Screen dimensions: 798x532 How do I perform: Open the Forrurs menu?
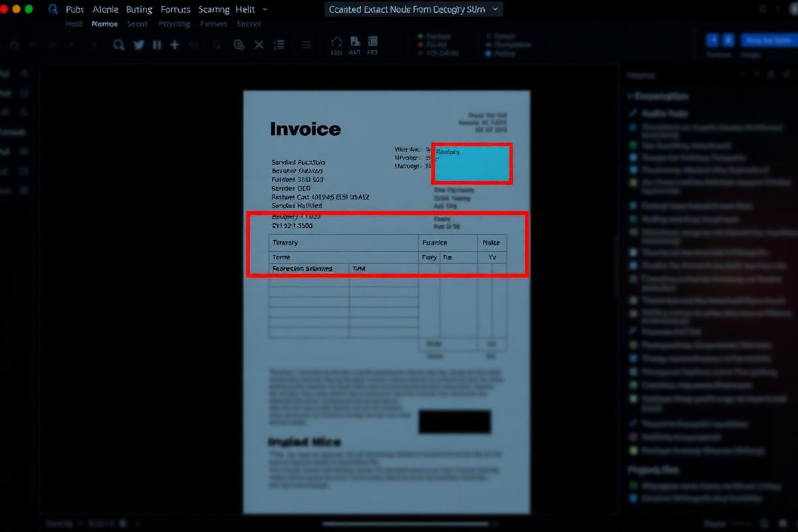176,9
